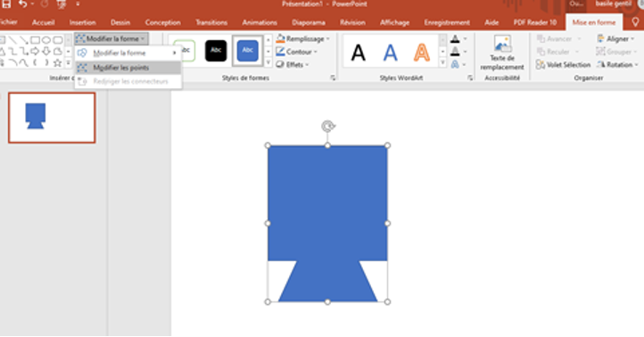The width and height of the screenshot is (644, 337).
Task: Open Styles de formes dialog launcher
Action: click(x=333, y=78)
